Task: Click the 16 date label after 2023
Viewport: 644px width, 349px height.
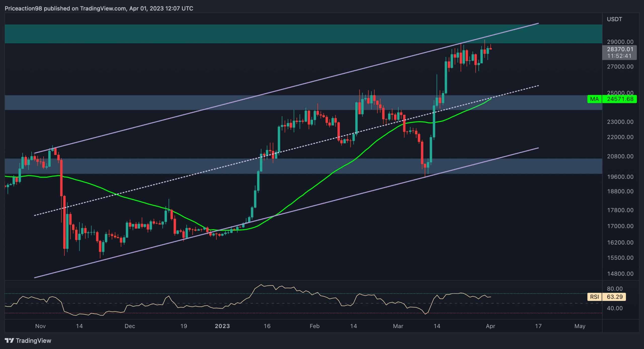Action: [267, 326]
